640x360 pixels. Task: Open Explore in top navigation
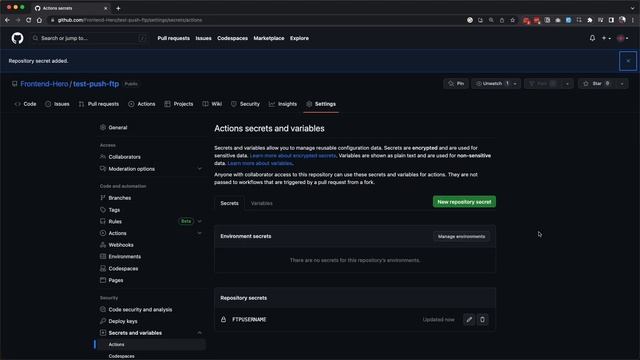[x=299, y=38]
